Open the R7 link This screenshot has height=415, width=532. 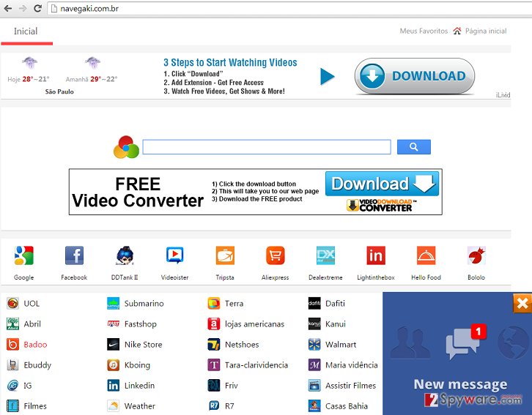tap(229, 406)
